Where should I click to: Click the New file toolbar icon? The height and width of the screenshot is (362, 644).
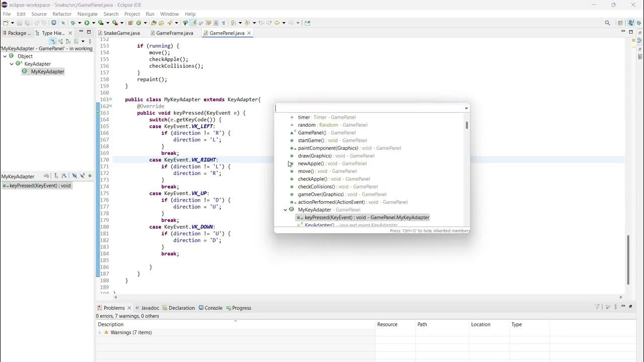tap(6, 23)
